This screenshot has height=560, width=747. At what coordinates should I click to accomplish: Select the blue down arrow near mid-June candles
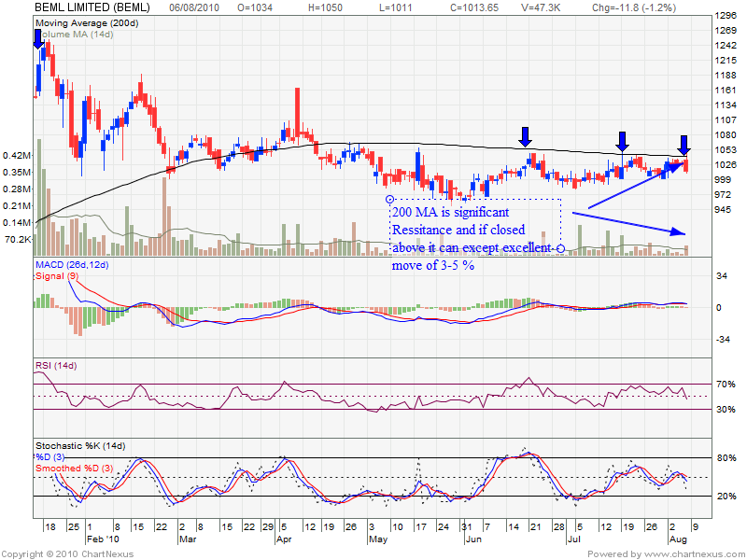tap(526, 137)
